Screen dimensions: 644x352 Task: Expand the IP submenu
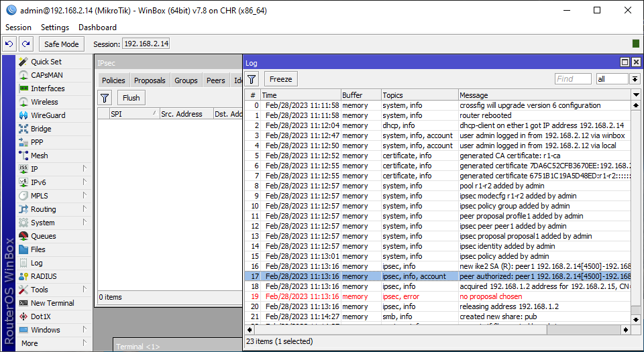[85, 168]
